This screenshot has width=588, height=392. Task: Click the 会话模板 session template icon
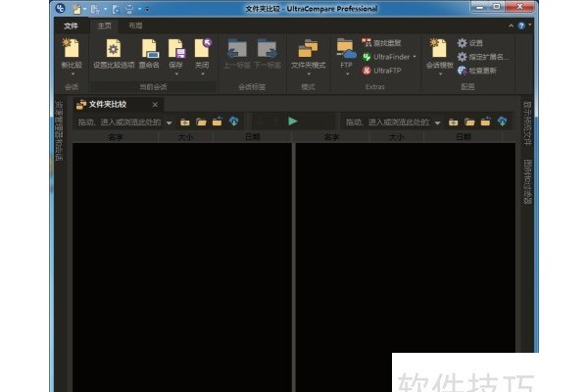click(439, 49)
